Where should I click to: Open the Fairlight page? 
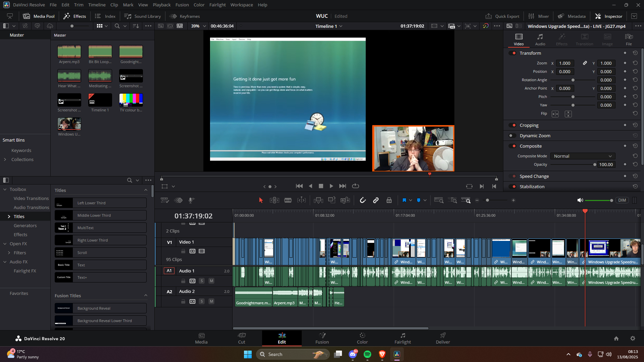click(x=403, y=338)
